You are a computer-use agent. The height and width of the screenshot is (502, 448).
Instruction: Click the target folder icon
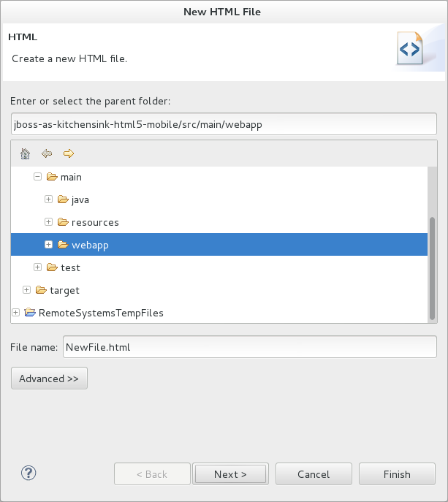point(41,290)
